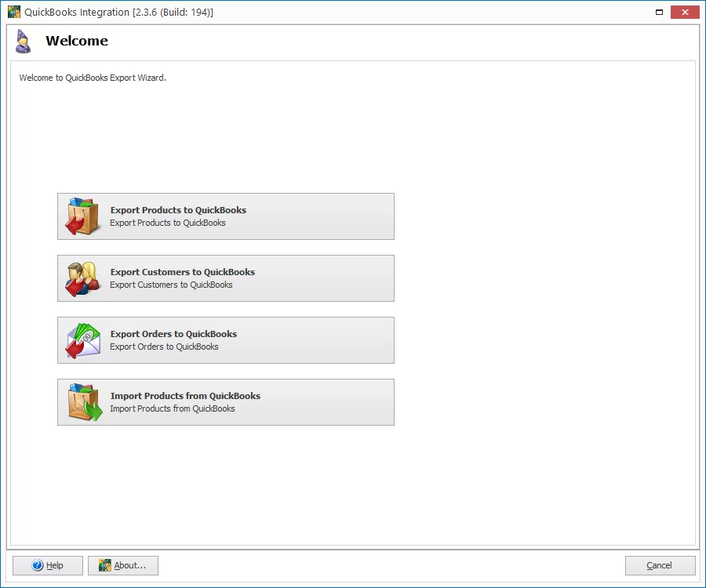This screenshot has width=706, height=588.
Task: Click the blue question mark Help icon
Action: pos(35,565)
